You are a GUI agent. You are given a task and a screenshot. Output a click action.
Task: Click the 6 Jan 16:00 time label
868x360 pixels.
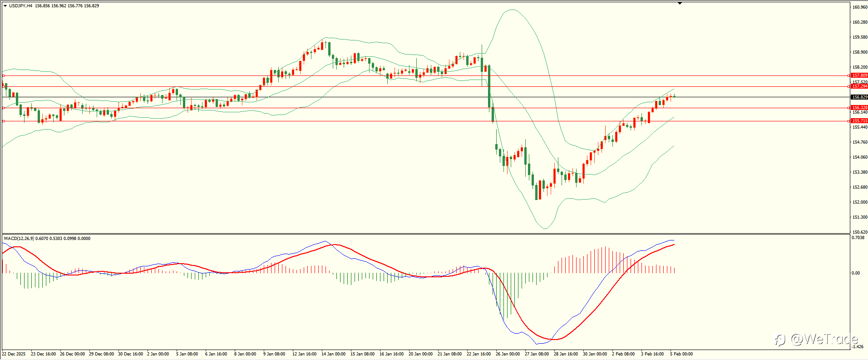[x=216, y=354]
